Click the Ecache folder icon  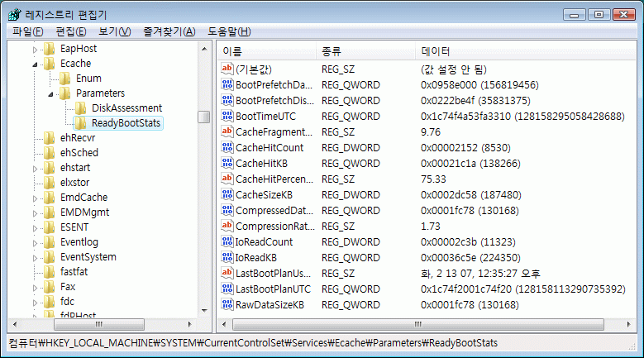point(50,64)
